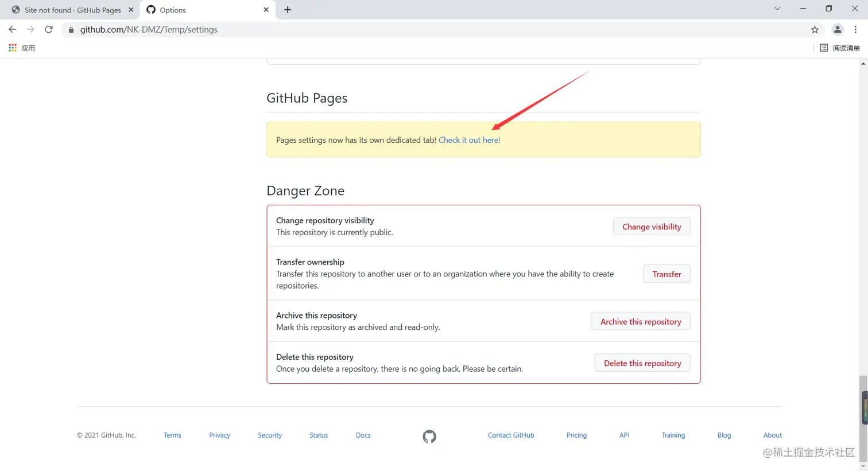
Task: Open the Docs footer link
Action: [363, 435]
